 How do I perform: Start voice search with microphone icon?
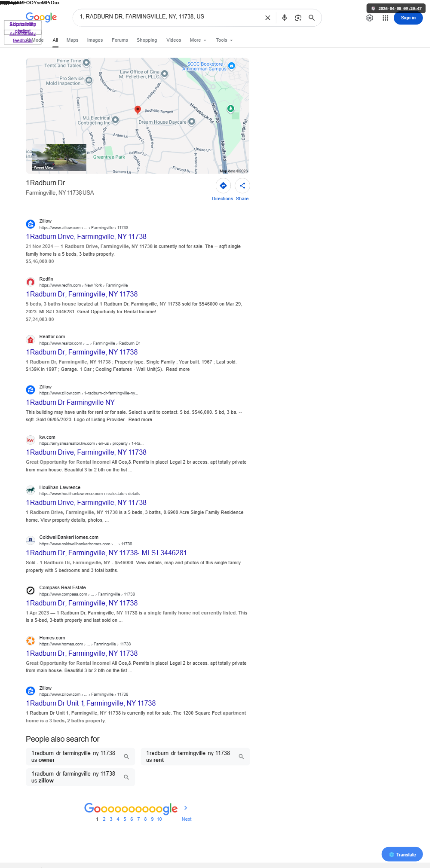click(284, 18)
